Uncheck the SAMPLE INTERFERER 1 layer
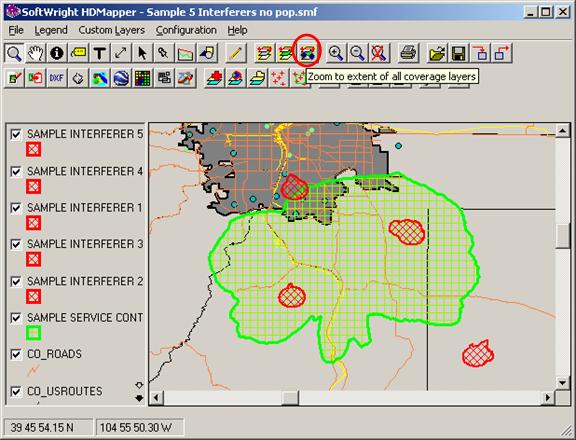This screenshot has height=440, width=576. [x=16, y=208]
